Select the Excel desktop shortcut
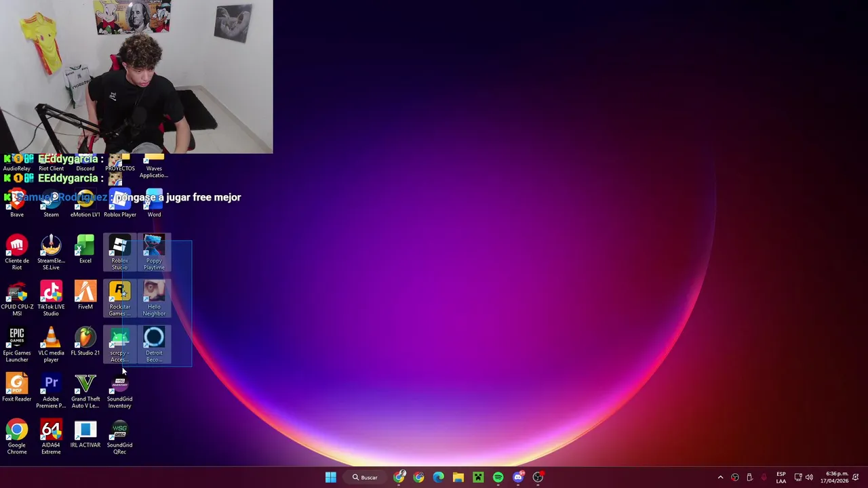The image size is (868, 488). click(85, 249)
